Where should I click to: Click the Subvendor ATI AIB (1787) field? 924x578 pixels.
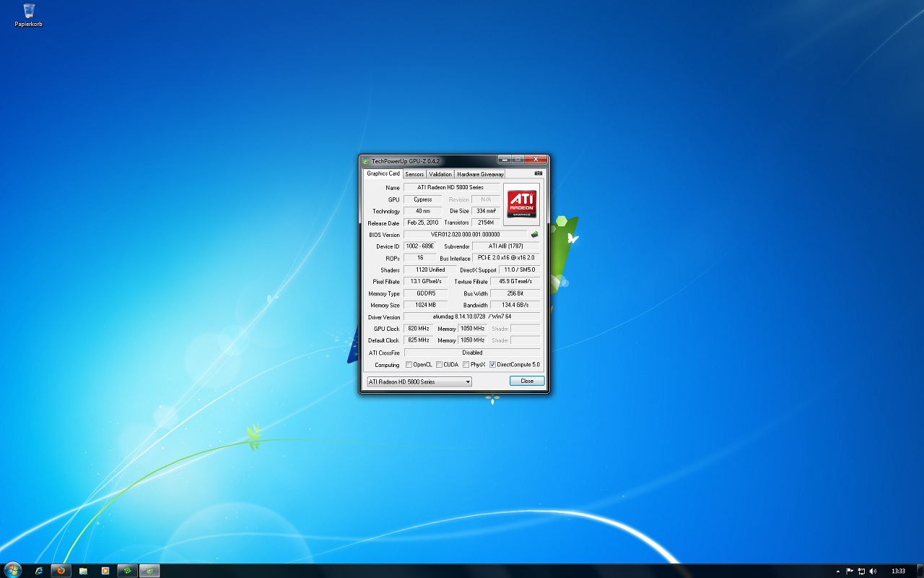click(x=506, y=246)
